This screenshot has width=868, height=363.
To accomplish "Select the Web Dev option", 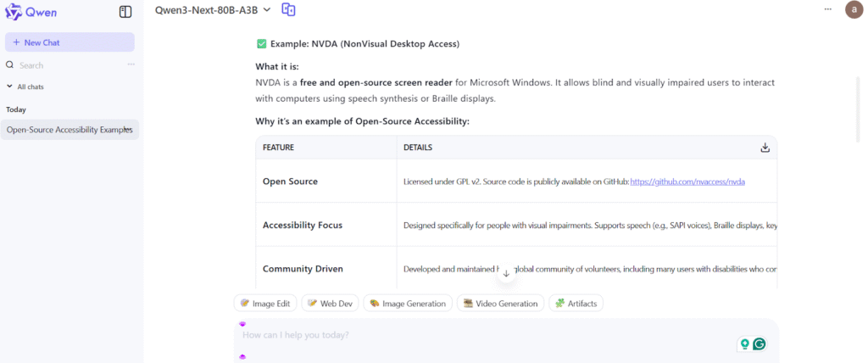I will (330, 303).
